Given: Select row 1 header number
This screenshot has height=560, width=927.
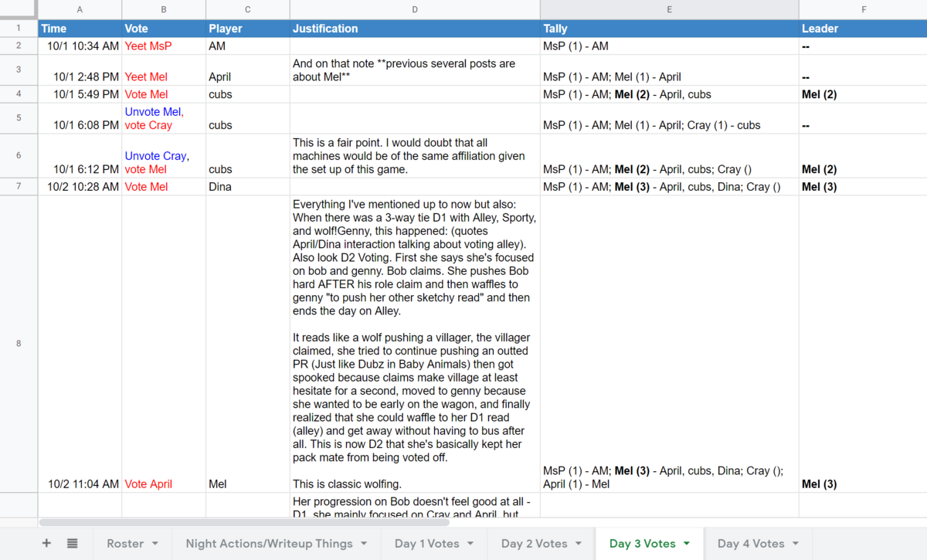Looking at the screenshot, I should (19, 29).
